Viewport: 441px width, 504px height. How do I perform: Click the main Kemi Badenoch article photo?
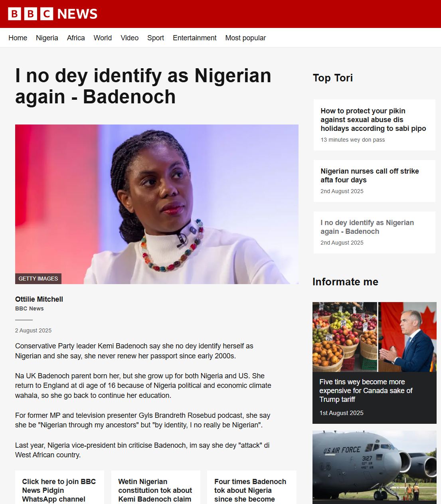pyautogui.click(x=157, y=204)
